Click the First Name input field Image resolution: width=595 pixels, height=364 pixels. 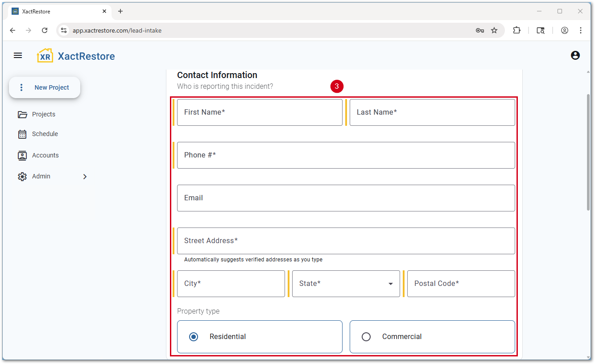pos(260,112)
